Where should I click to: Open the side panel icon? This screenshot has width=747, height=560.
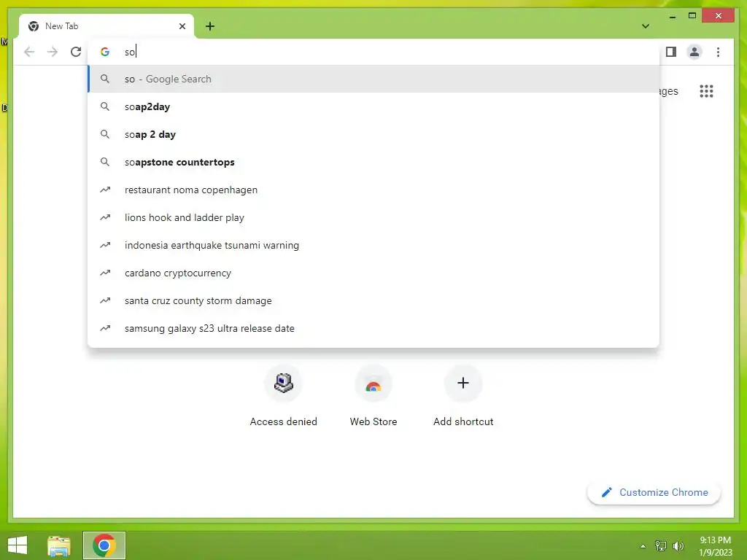pyautogui.click(x=671, y=52)
